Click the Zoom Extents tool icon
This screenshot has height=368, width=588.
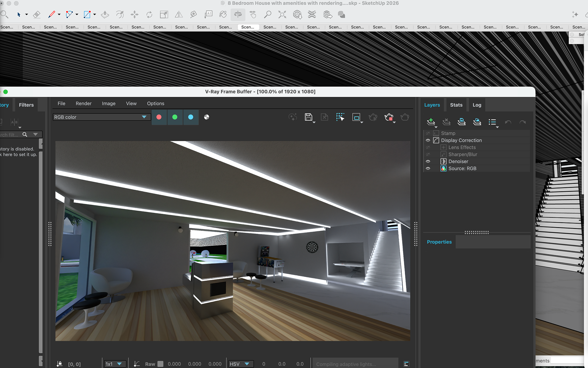point(282,14)
